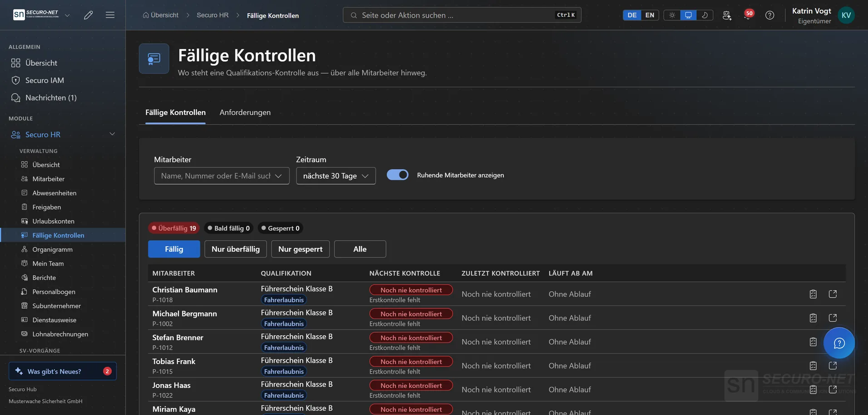Switch to dark theme moon icon
This screenshot has width=868, height=415.
pos(705,15)
